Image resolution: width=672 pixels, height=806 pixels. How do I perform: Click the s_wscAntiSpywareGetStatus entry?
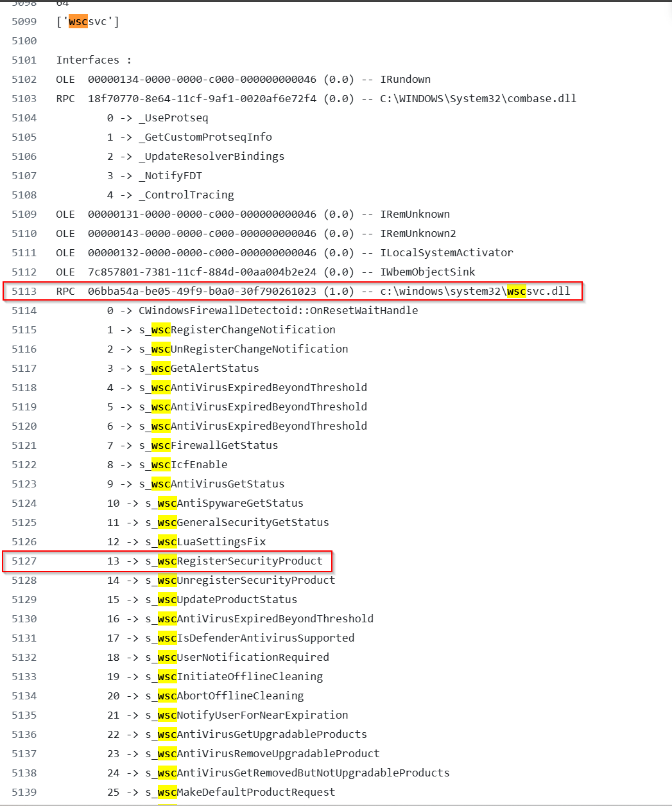click(x=205, y=503)
